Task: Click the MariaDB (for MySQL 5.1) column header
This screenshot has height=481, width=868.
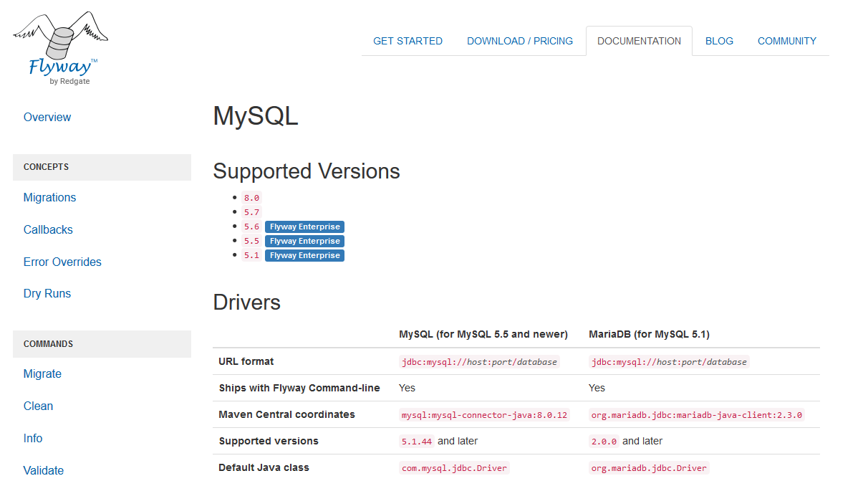Action: click(x=649, y=334)
